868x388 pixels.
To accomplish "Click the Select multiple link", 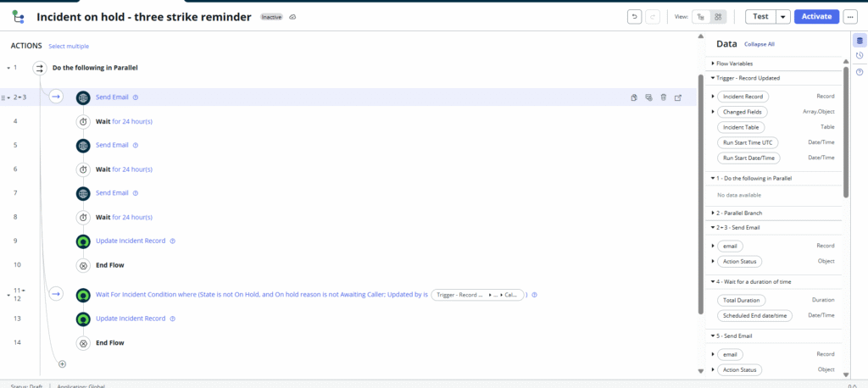I will [69, 47].
